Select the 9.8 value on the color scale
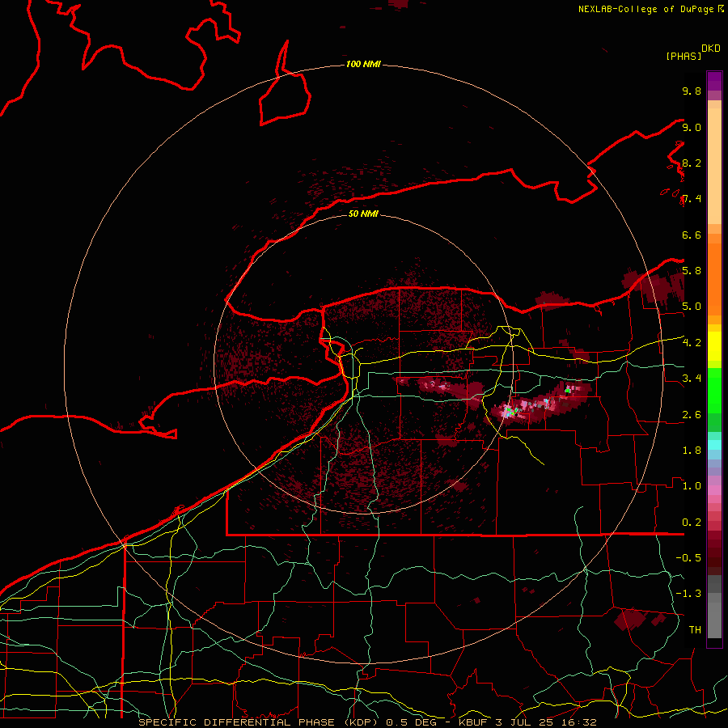The width and height of the screenshot is (728, 728). point(692,91)
